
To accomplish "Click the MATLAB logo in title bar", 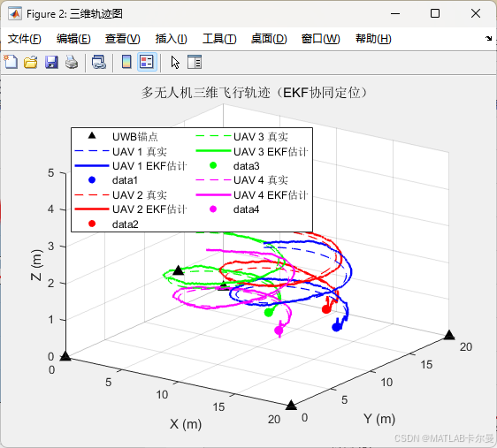I will click(x=15, y=13).
